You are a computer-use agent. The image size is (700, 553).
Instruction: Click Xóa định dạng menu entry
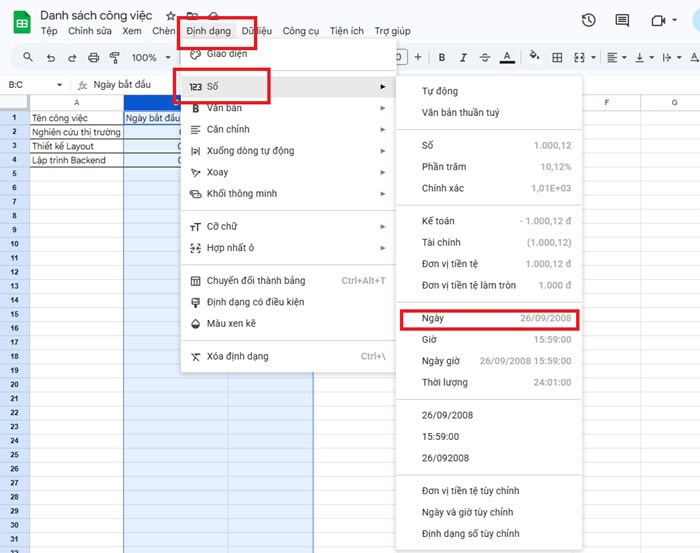(x=237, y=356)
